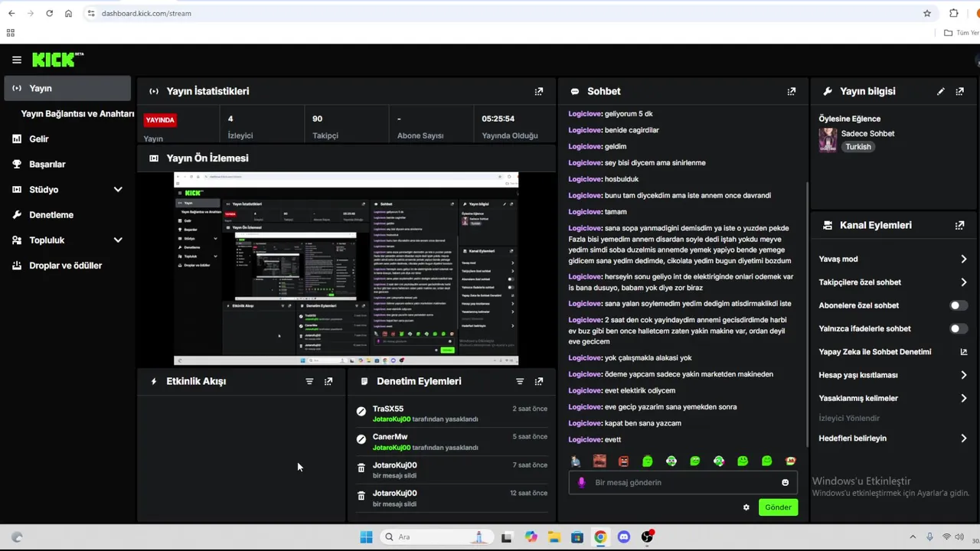Click the Sadece Sohbet category thumbnail
The image size is (980, 551).
coord(828,140)
